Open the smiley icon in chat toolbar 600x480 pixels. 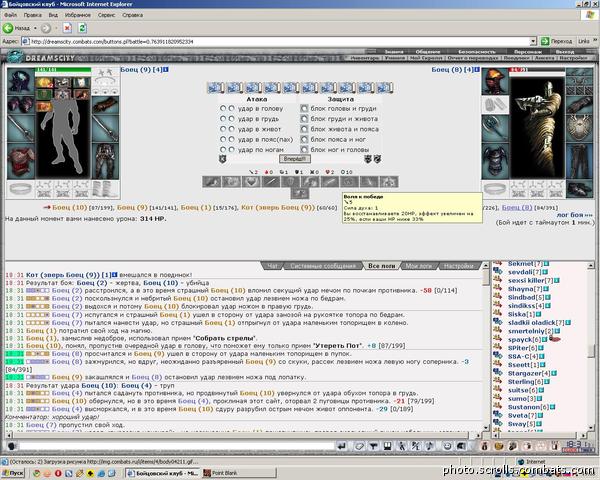tap(447, 446)
